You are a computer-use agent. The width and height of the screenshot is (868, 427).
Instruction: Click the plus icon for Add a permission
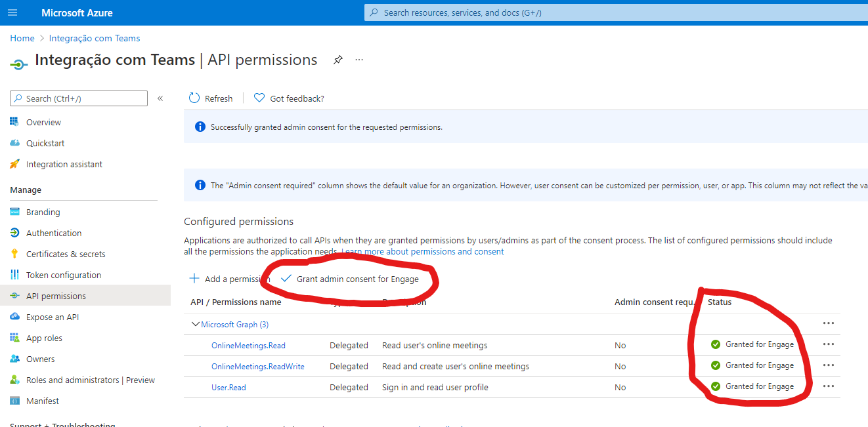[x=194, y=278]
